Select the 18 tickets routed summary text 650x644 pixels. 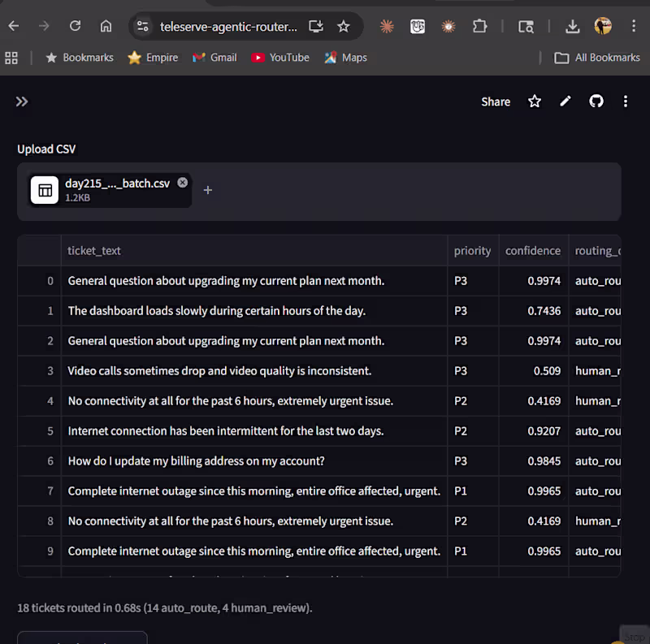165,608
